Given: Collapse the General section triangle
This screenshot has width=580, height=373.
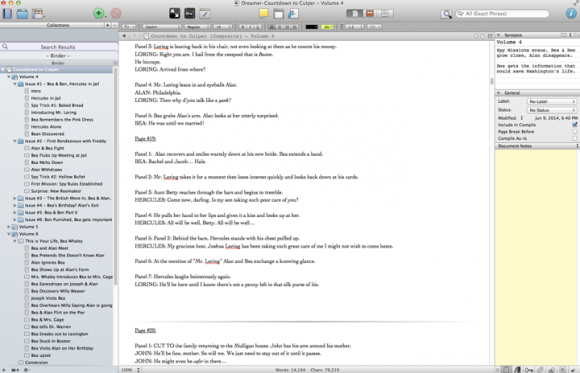Looking at the screenshot, I should (498, 93).
